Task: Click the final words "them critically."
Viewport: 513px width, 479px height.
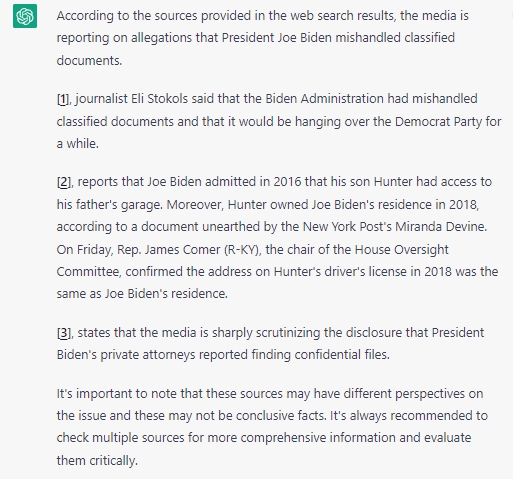Action: (x=97, y=461)
